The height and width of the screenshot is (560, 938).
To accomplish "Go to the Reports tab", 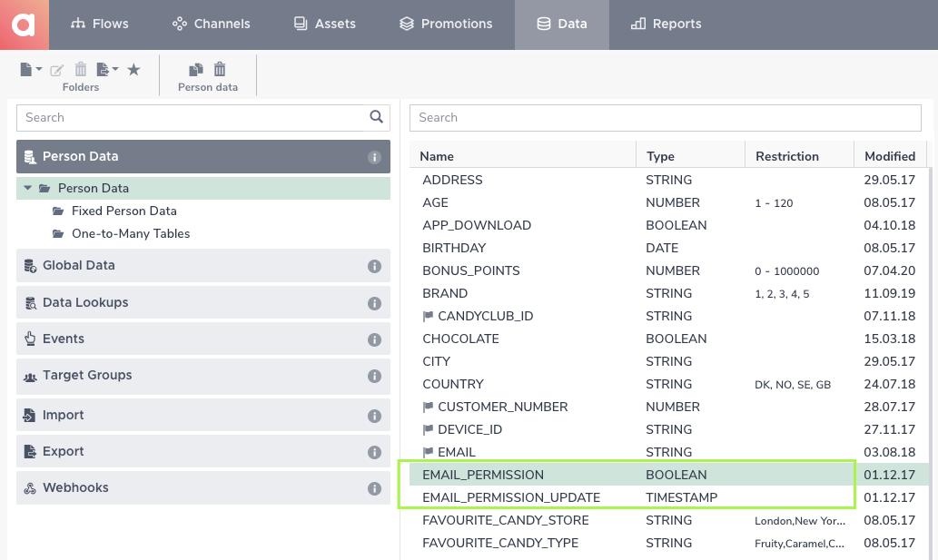I will pos(666,24).
